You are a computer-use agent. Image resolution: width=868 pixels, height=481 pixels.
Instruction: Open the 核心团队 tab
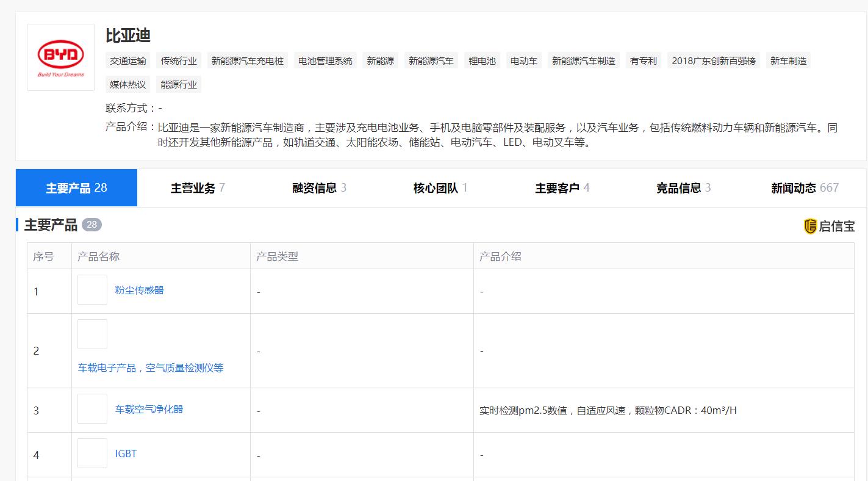click(x=440, y=188)
